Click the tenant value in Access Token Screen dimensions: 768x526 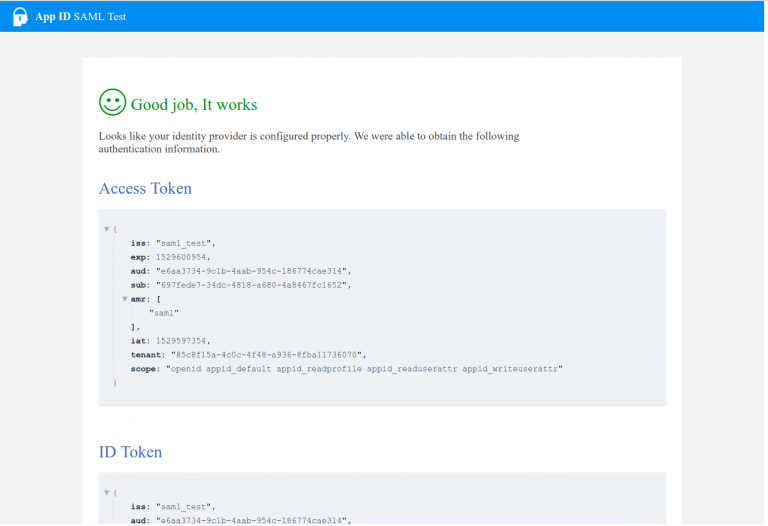coord(268,355)
